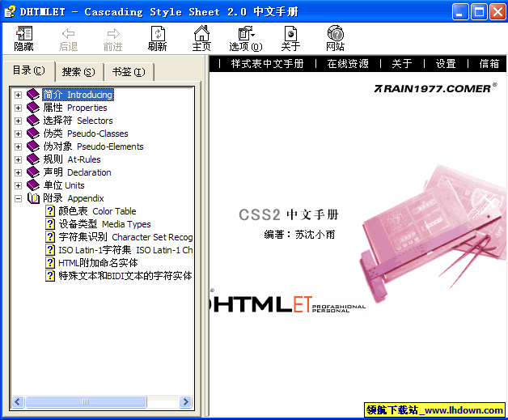Image resolution: width=508 pixels, height=420 pixels.
Task: Open 设置 in the black menu bar
Action: coord(446,63)
